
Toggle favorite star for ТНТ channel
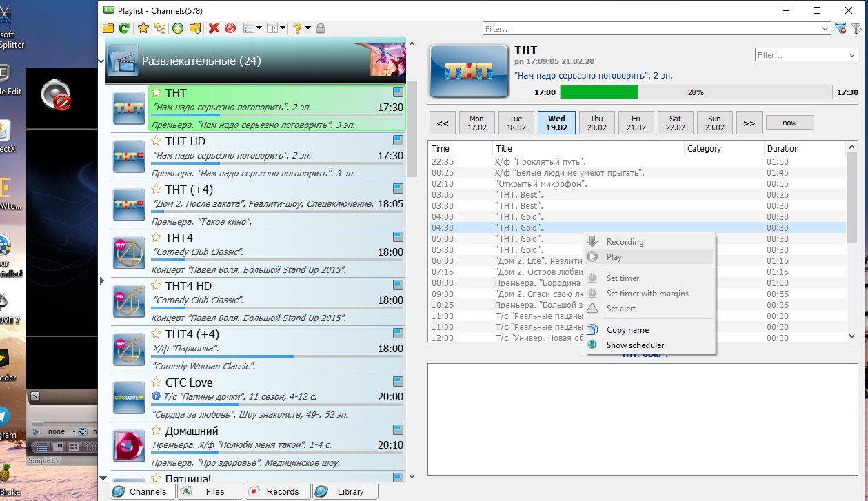click(x=157, y=93)
